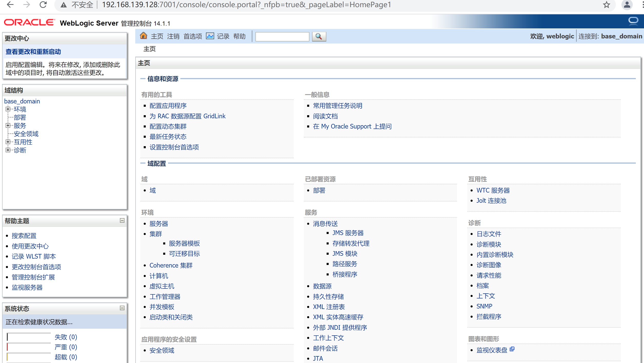644x363 pixels.
Task: Select 安全领域 in the domain tree
Action: coord(26,134)
